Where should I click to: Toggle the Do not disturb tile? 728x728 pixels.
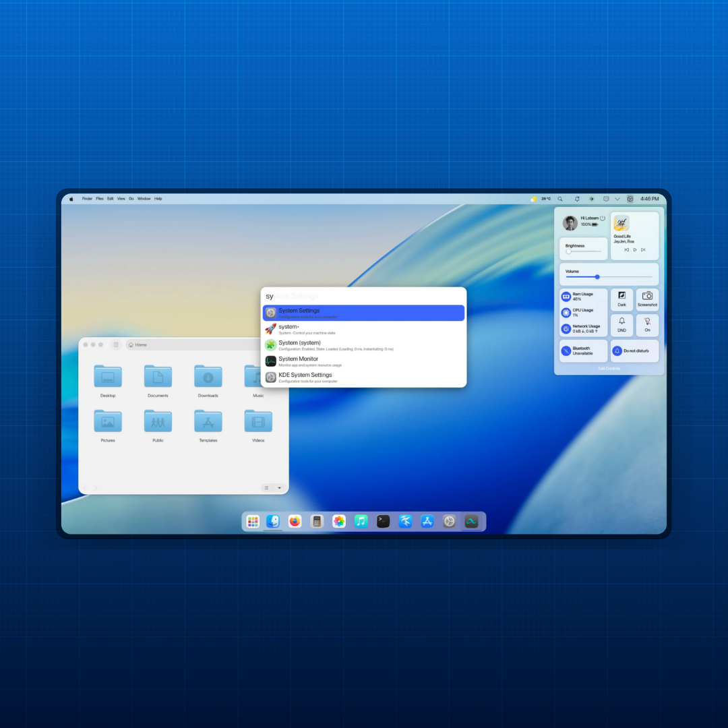(635, 351)
